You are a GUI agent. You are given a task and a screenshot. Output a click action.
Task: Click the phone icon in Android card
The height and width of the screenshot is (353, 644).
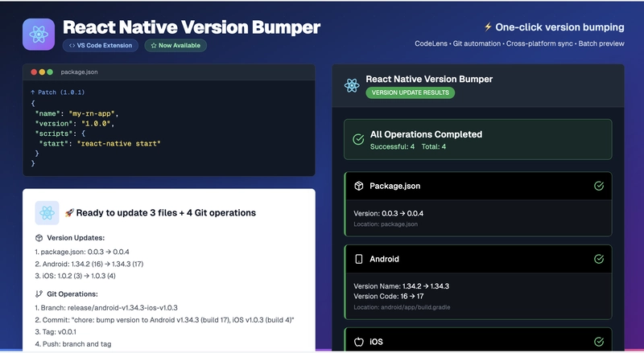[359, 259]
